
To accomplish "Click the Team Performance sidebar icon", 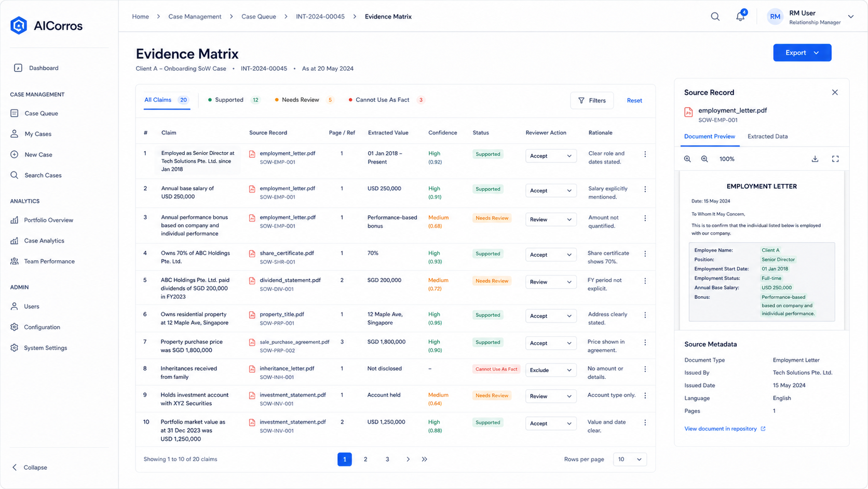I will point(15,261).
